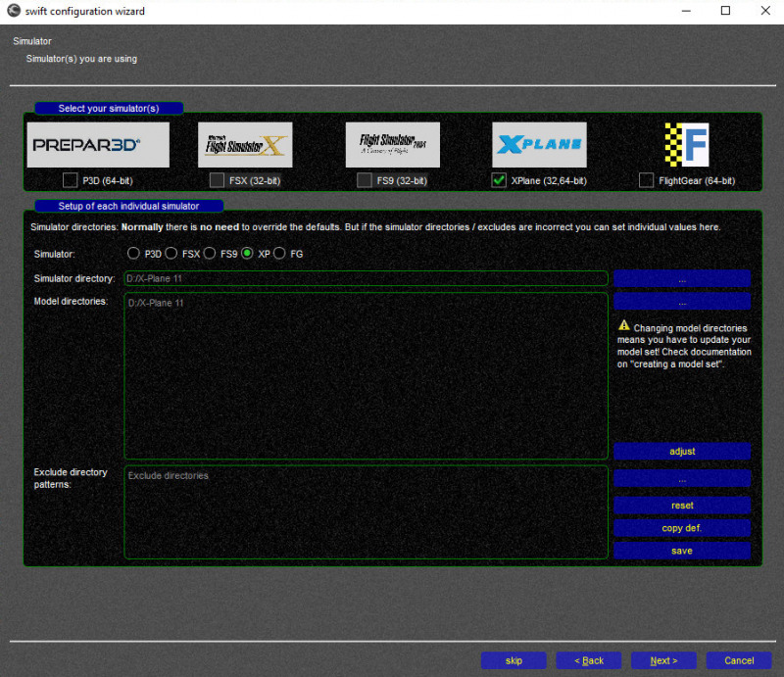Image resolution: width=784 pixels, height=677 pixels.
Task: Click the FlightGear logo
Action: [x=685, y=144]
